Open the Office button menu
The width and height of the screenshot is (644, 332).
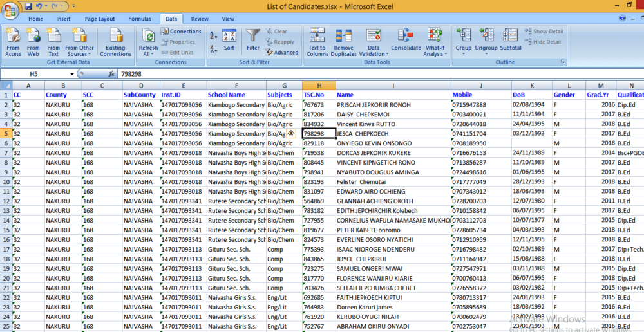tap(11, 10)
